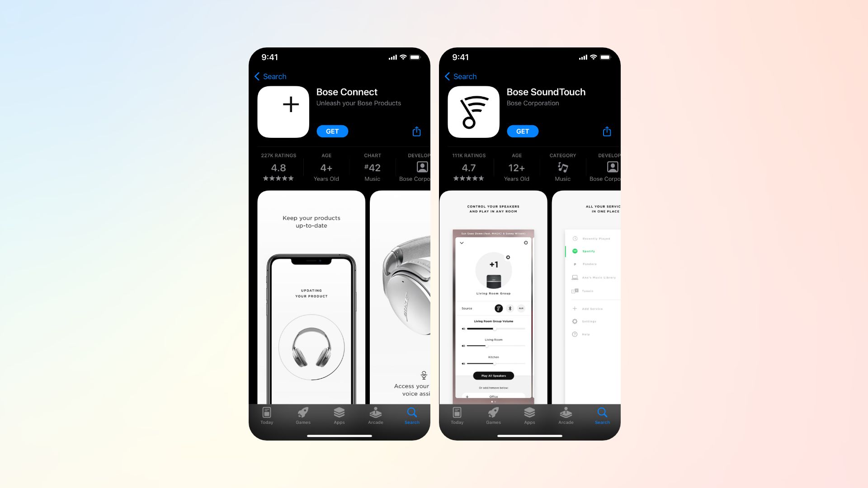
Task: Tap the GET button for Bose Connect
Action: tap(331, 131)
